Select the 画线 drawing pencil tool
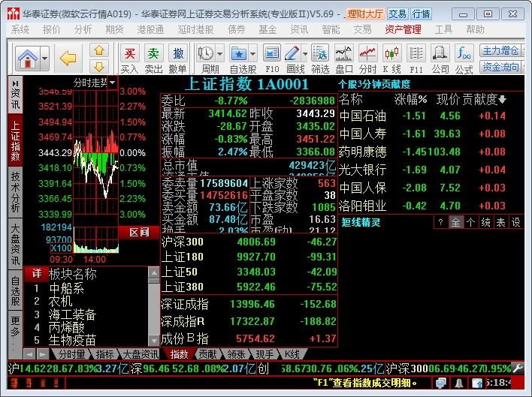 292,53
